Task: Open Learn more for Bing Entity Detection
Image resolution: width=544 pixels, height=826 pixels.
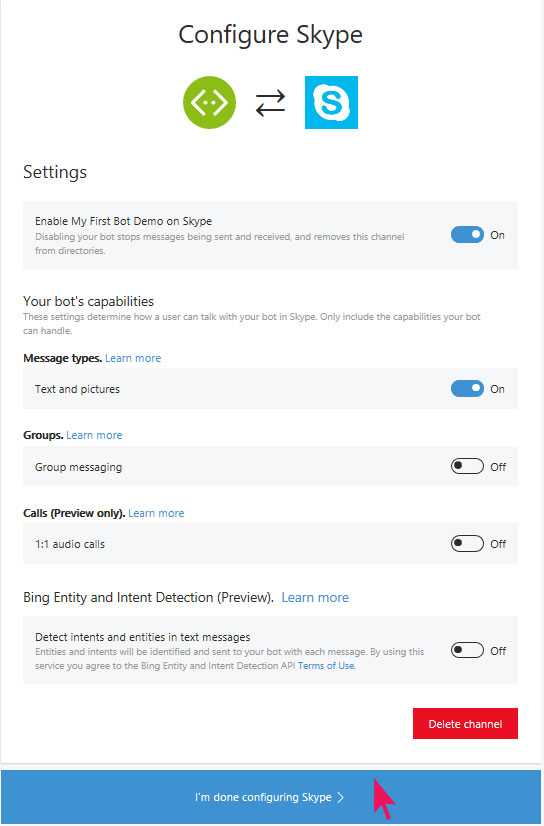Action: (x=315, y=597)
